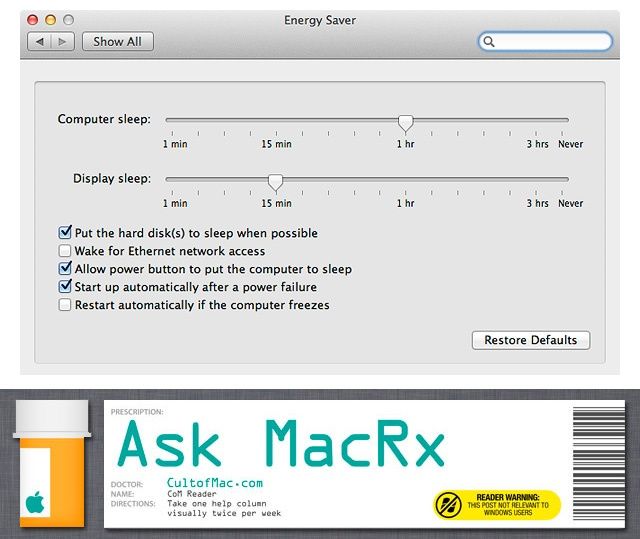Click the yellow Reader Warning badge

(x=497, y=505)
